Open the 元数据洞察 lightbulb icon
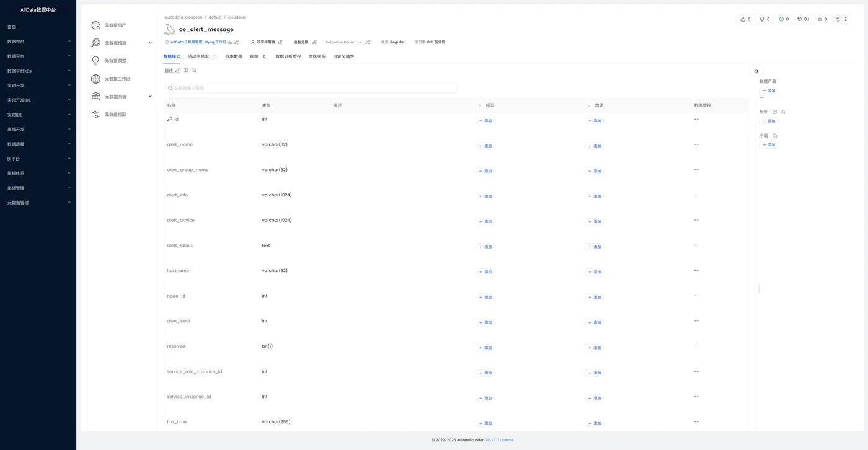 95,61
